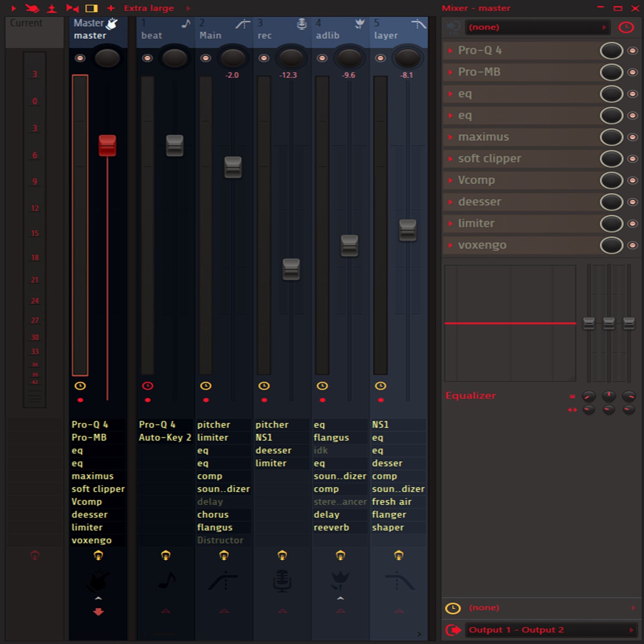
Task: Expand the soft clipper slot arrow
Action: click(451, 159)
